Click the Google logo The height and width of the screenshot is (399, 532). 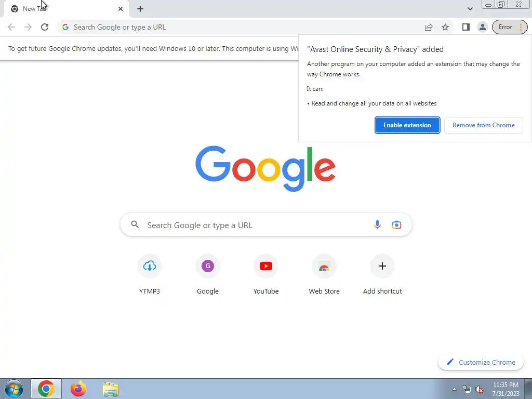265,169
